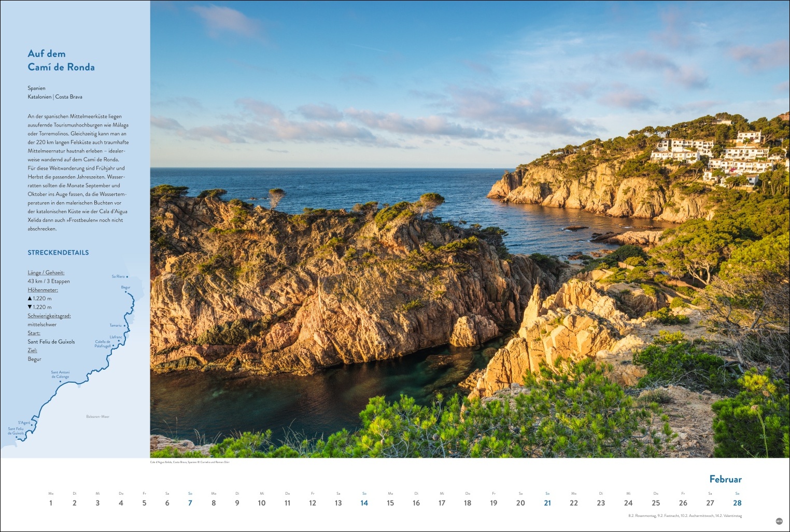Open the Februar month heading
This screenshot has width=790, height=532.
(x=725, y=479)
